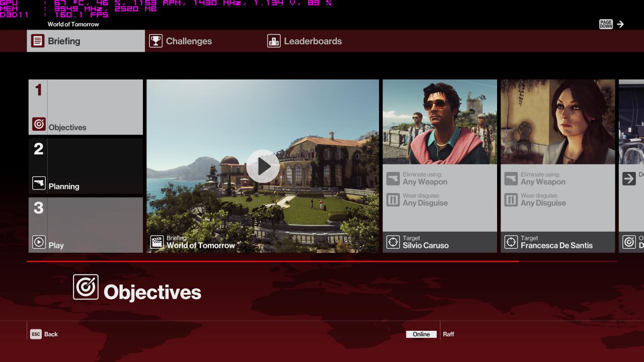This screenshot has height=362, width=644.
Task: Click the ESC Back button
Action: [x=44, y=334]
